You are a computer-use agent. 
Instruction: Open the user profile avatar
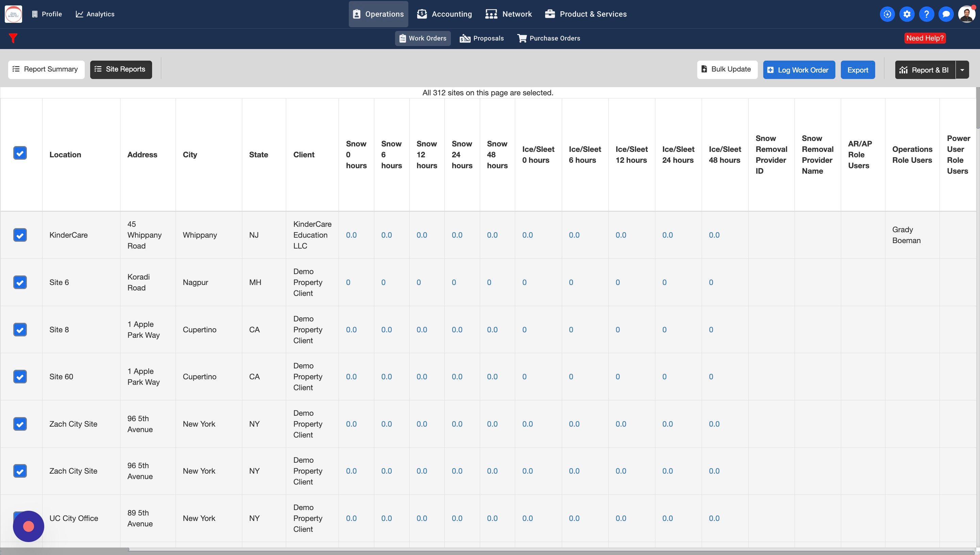(966, 14)
